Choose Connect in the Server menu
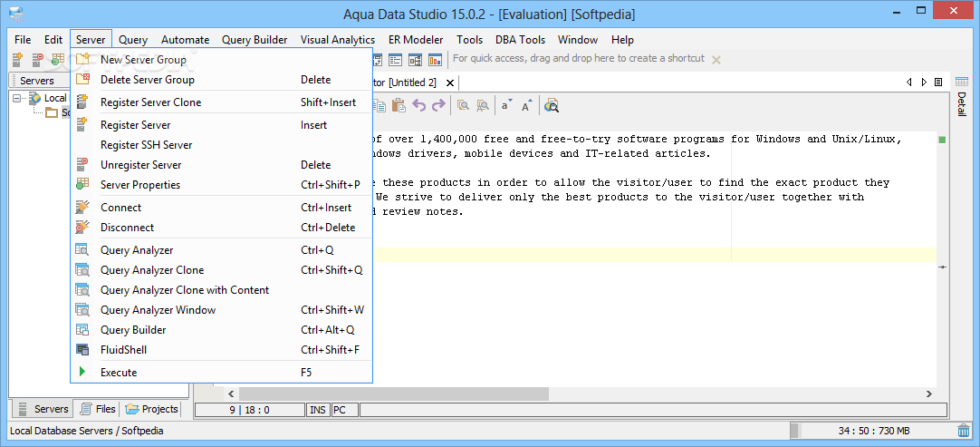This screenshot has width=980, height=447. (x=222, y=208)
